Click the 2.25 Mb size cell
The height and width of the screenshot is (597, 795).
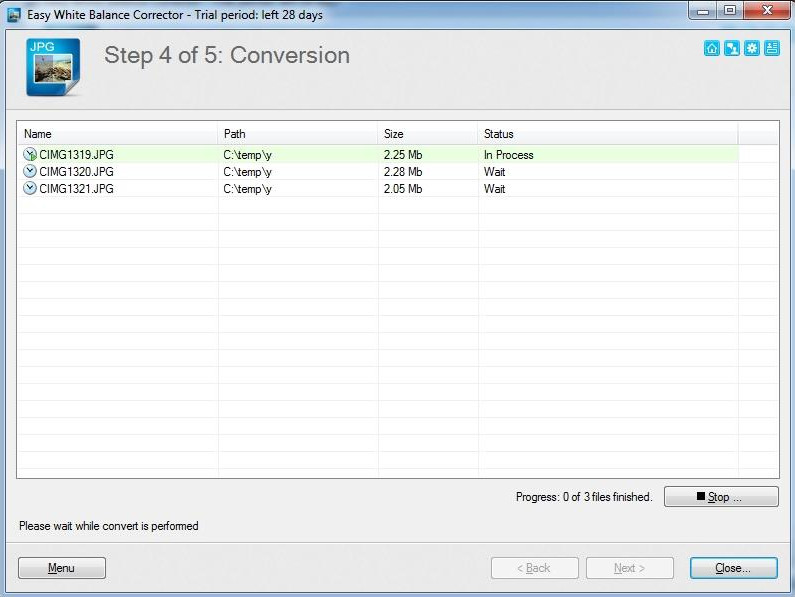403,155
